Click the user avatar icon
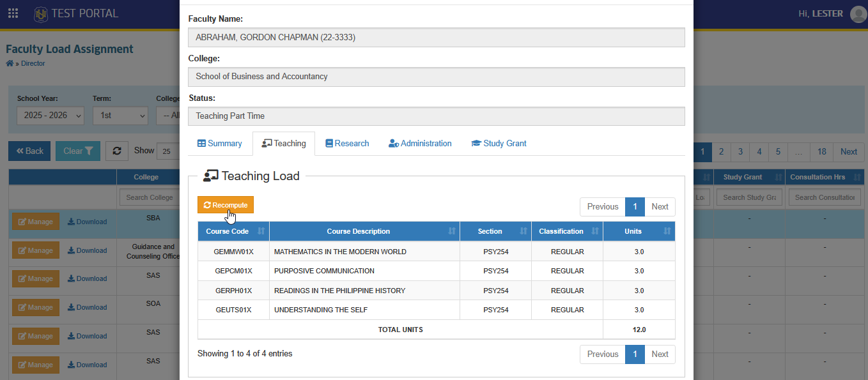The height and width of the screenshot is (380, 868). point(858,13)
